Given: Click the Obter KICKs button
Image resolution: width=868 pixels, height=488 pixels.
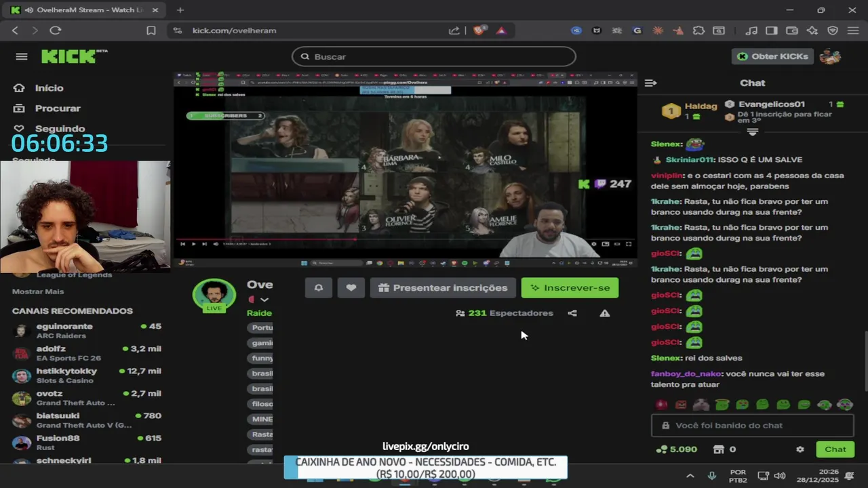Looking at the screenshot, I should coord(772,56).
